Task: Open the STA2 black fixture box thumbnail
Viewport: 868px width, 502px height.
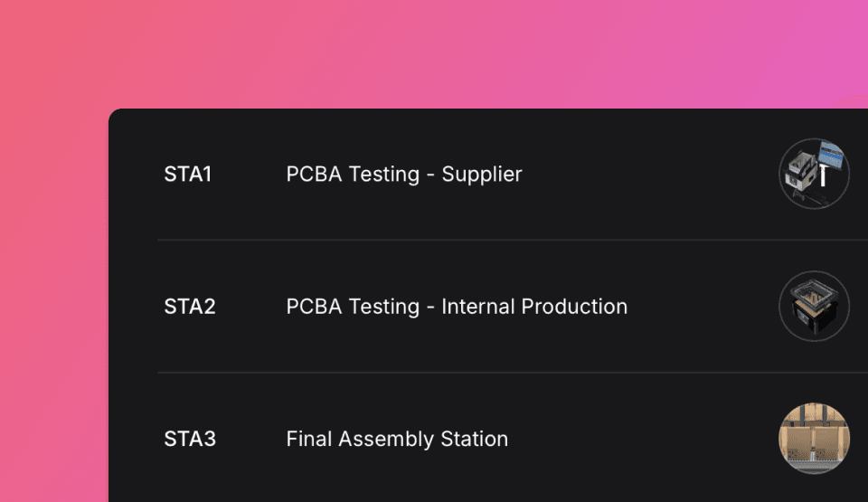Action: pos(814,307)
